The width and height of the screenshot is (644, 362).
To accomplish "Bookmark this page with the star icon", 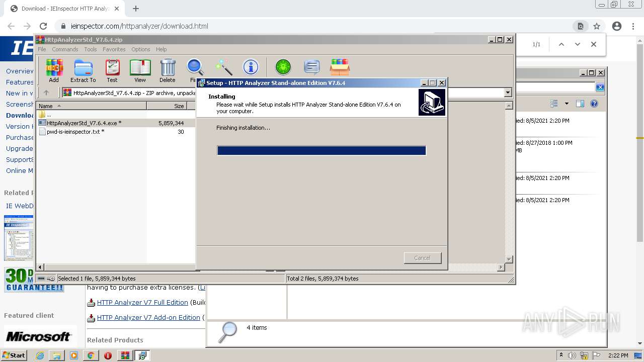I will 597,26.
